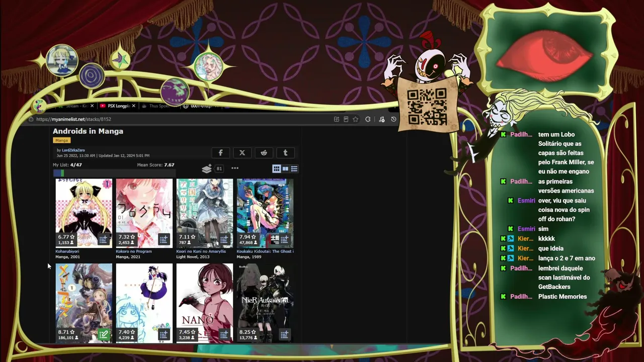The height and width of the screenshot is (362, 644).
Task: Click chat message 'que ideia'
Action: pyautogui.click(x=551, y=248)
